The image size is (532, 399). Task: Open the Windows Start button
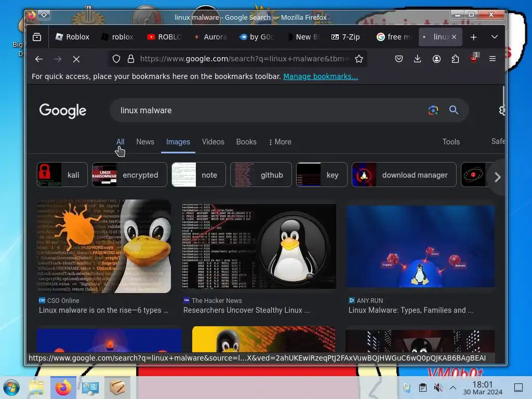[11, 388]
